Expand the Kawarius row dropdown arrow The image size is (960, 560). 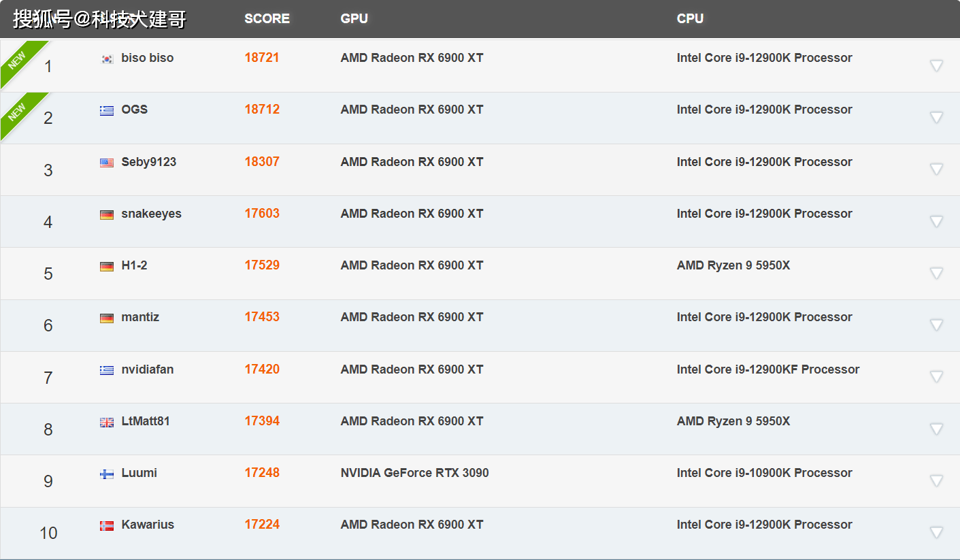pos(936,533)
